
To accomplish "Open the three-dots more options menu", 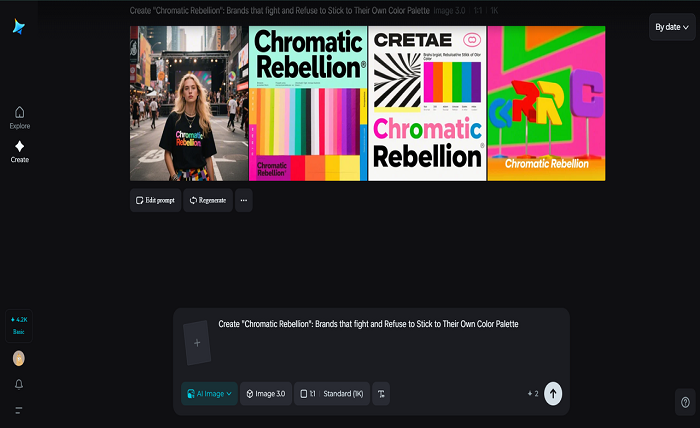I will tap(243, 200).
